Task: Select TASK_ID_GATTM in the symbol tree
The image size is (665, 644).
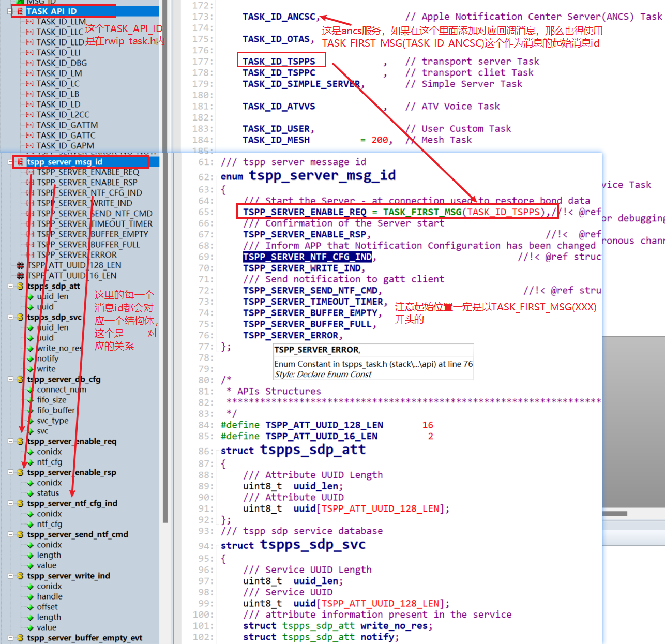Action: click(x=67, y=125)
